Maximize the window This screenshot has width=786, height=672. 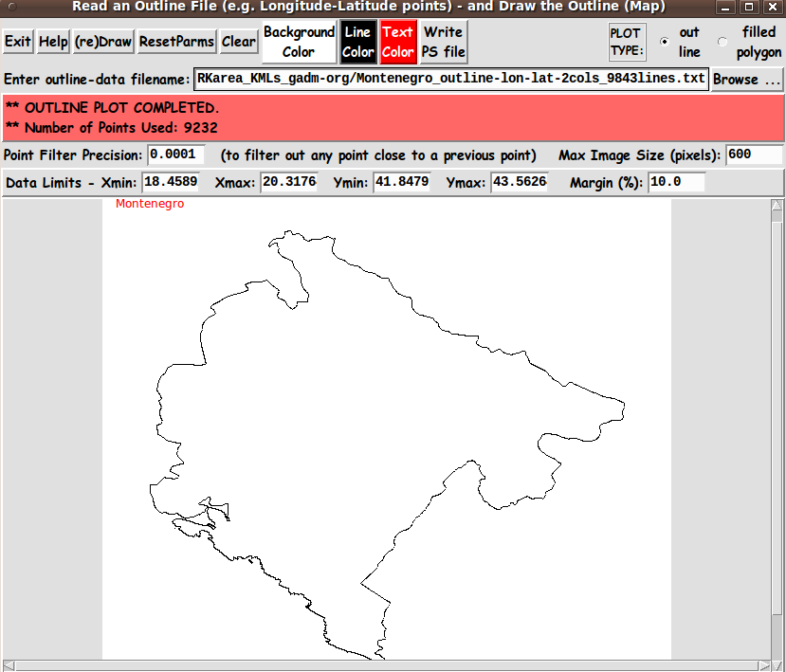(749, 7)
